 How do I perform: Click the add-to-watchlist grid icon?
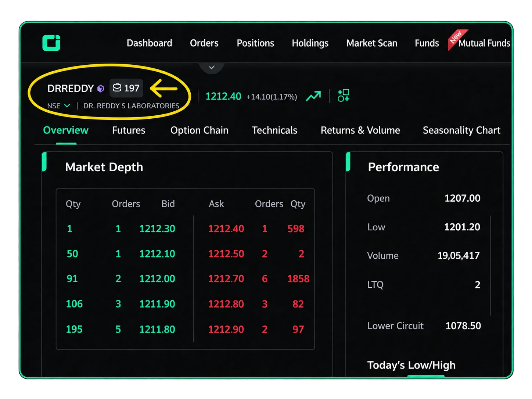[x=343, y=95]
